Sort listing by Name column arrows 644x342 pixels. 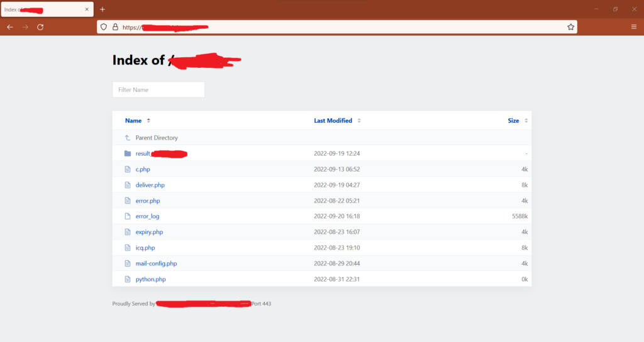[x=148, y=121]
